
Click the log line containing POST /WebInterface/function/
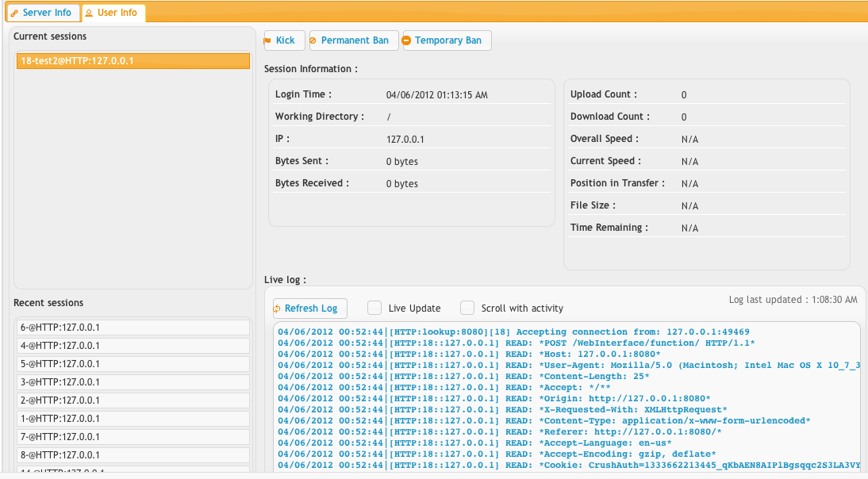click(517, 343)
